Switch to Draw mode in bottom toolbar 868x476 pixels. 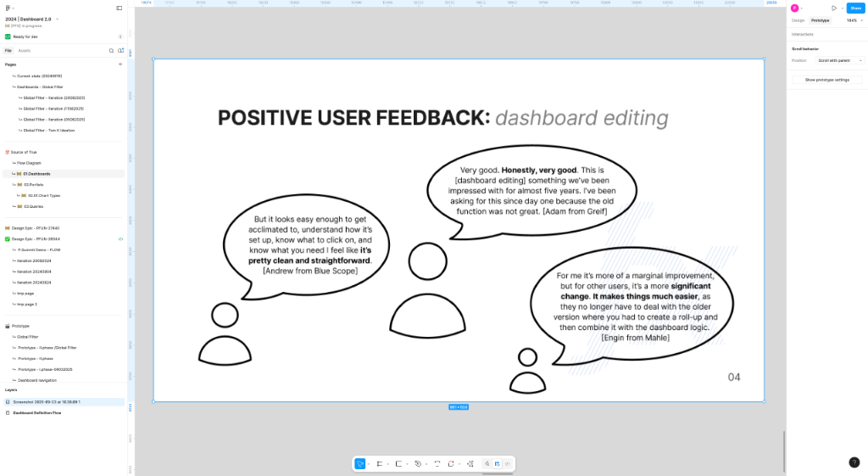487,464
